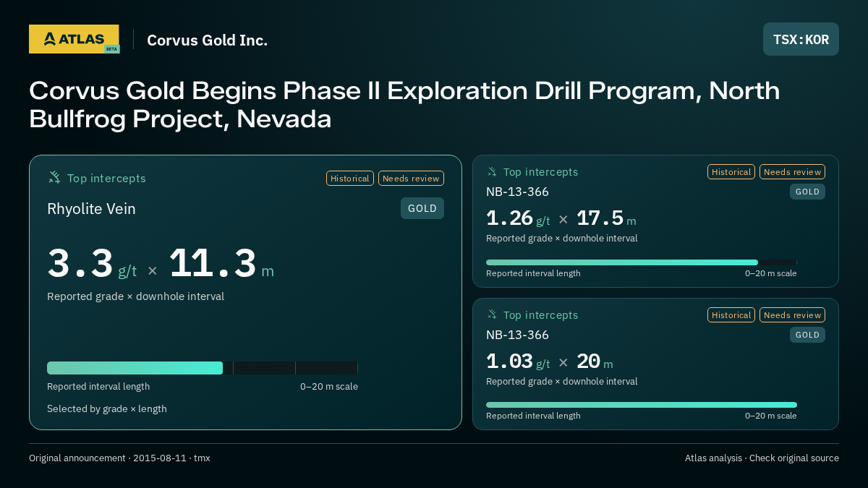Screen dimensions: 868x488
Task: Click the drill icon in the 1.26 g/t card
Action: click(x=492, y=172)
